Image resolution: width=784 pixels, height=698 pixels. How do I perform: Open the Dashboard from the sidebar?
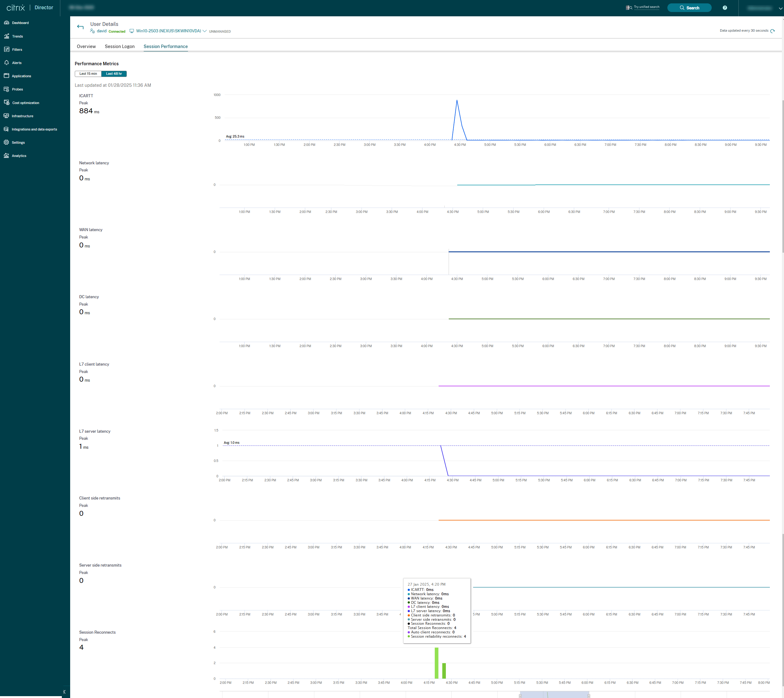pos(20,23)
